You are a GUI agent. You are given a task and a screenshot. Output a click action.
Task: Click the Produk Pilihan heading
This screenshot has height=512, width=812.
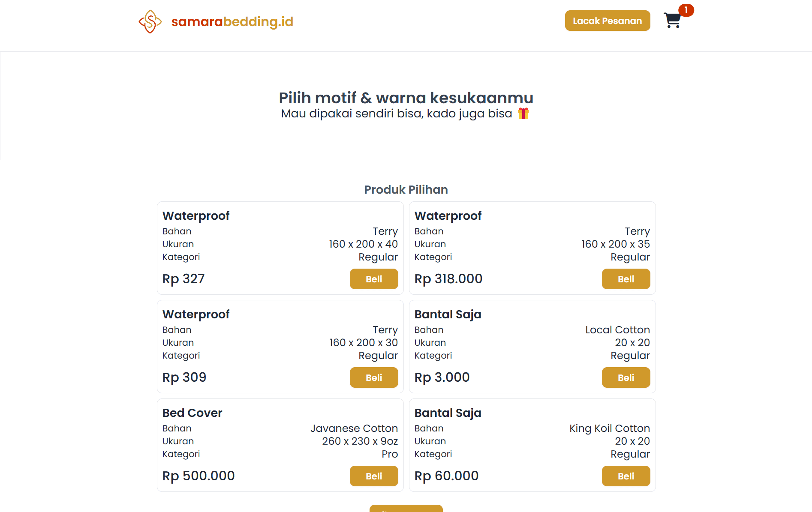pyautogui.click(x=406, y=189)
